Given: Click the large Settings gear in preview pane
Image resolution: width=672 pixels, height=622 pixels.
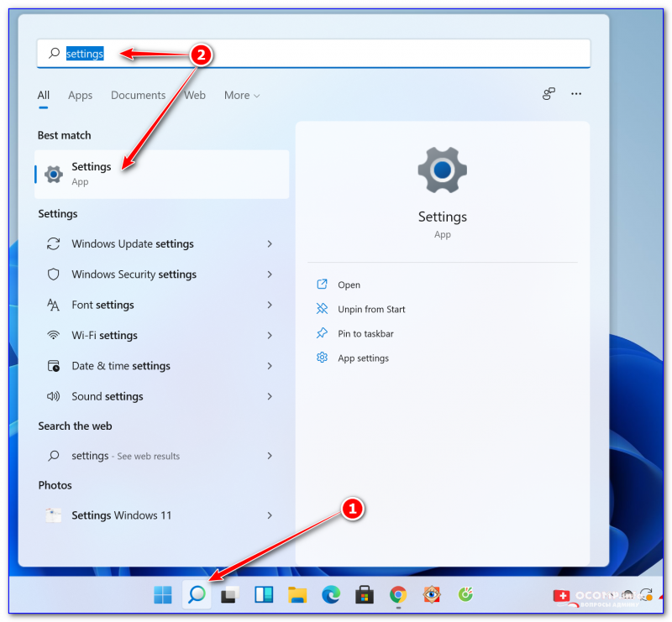Looking at the screenshot, I should tap(443, 170).
